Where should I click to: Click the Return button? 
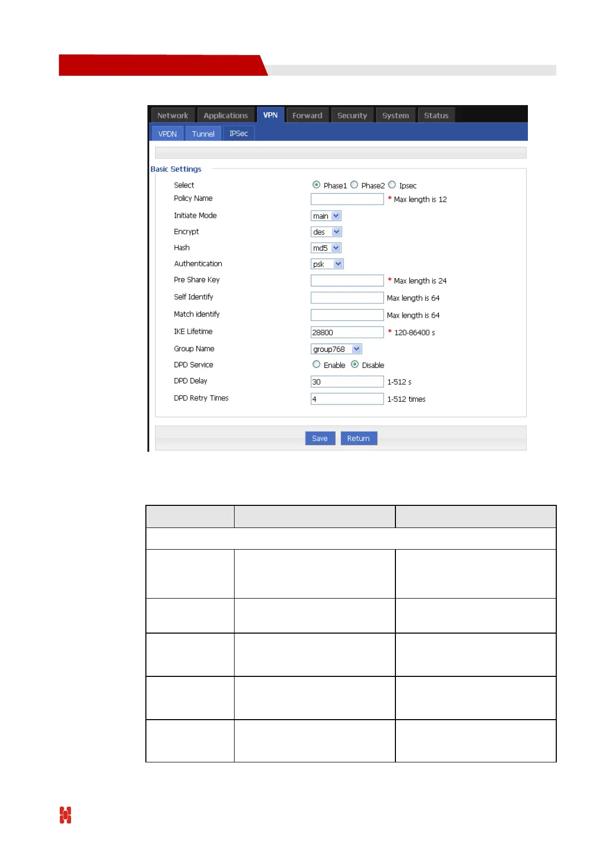coord(359,438)
